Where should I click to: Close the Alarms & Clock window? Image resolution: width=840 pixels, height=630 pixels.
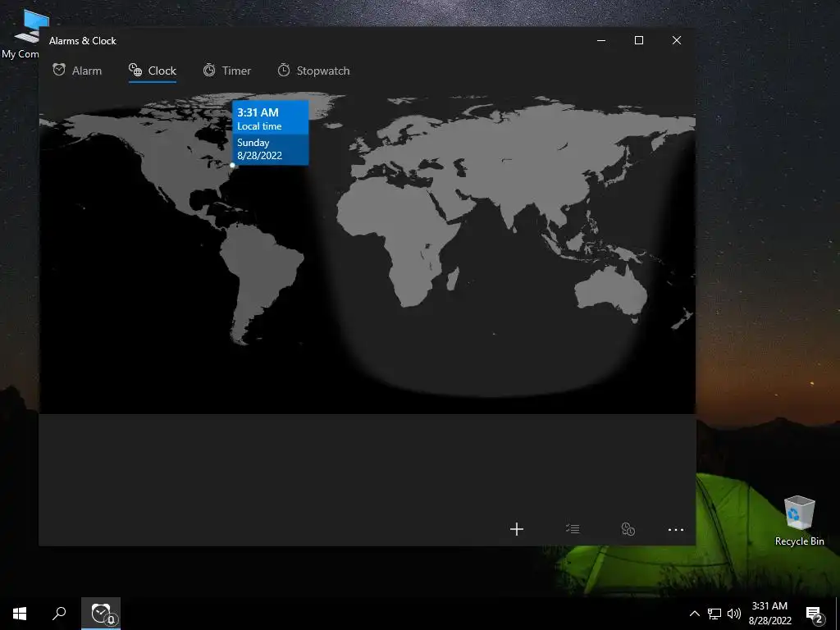click(x=677, y=41)
